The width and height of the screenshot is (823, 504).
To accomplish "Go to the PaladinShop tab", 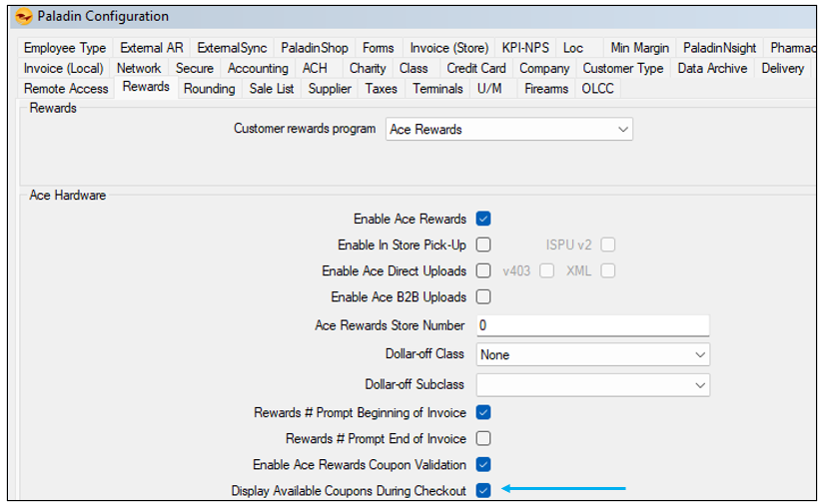I will (x=315, y=48).
